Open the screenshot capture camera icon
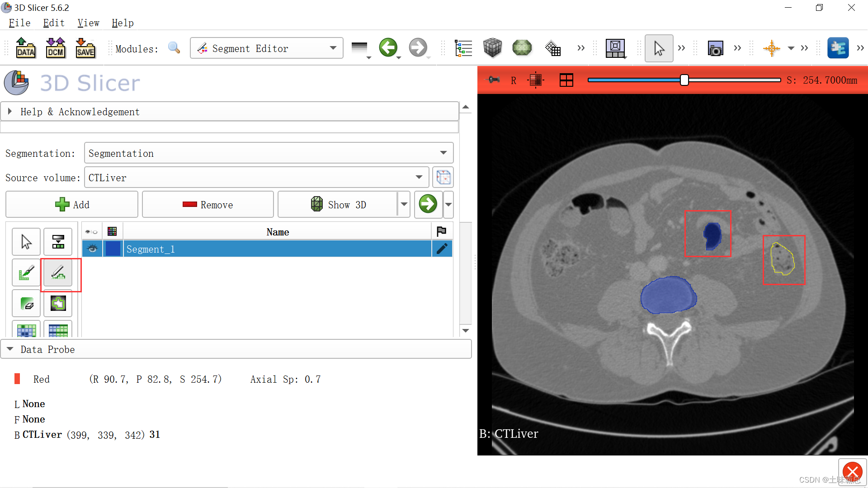 pyautogui.click(x=715, y=48)
